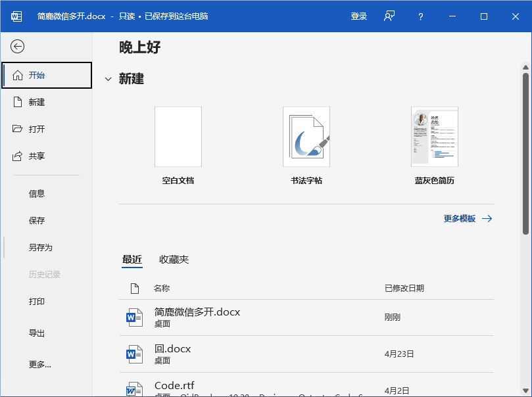Switch to the 最近 tab
Screen dimensions: 532x397
tap(132, 260)
